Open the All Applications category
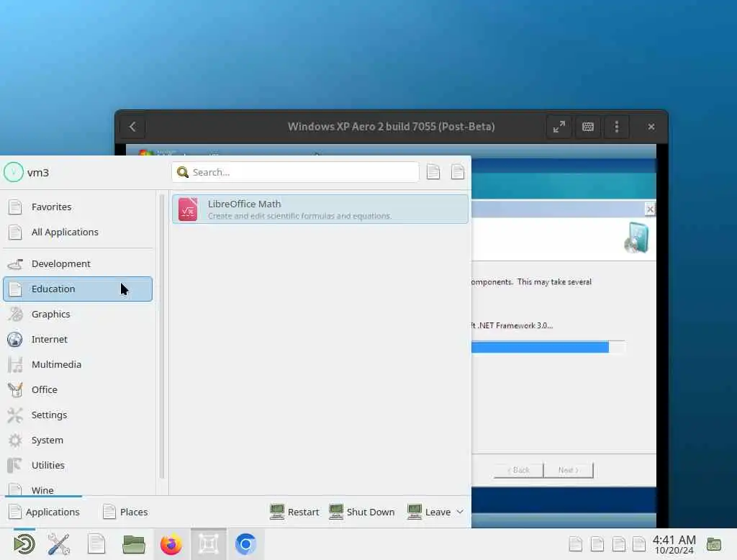 [x=78, y=232]
